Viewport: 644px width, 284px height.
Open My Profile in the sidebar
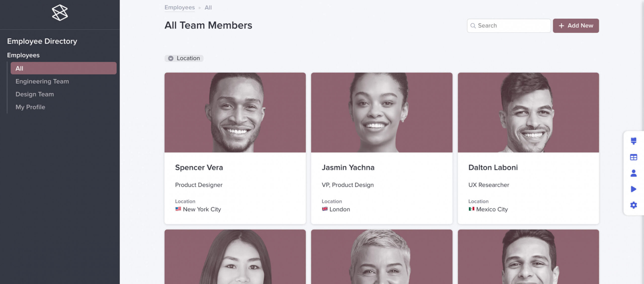point(30,107)
